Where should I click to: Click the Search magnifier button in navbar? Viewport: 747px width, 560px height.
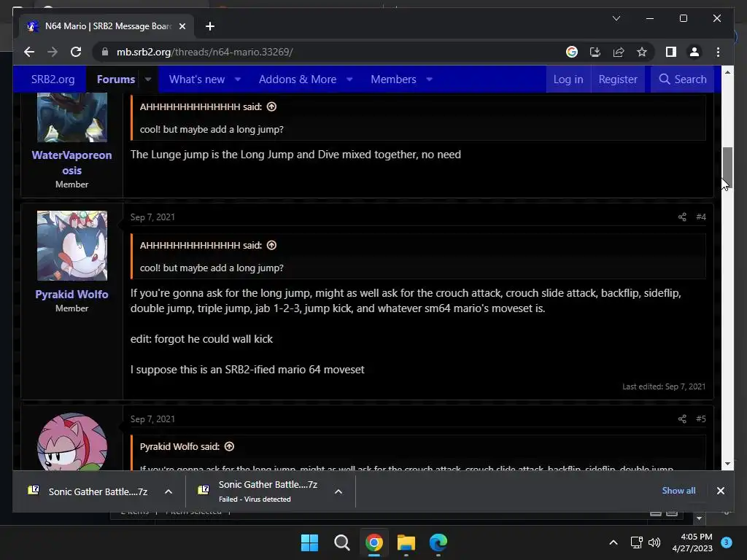682,79
